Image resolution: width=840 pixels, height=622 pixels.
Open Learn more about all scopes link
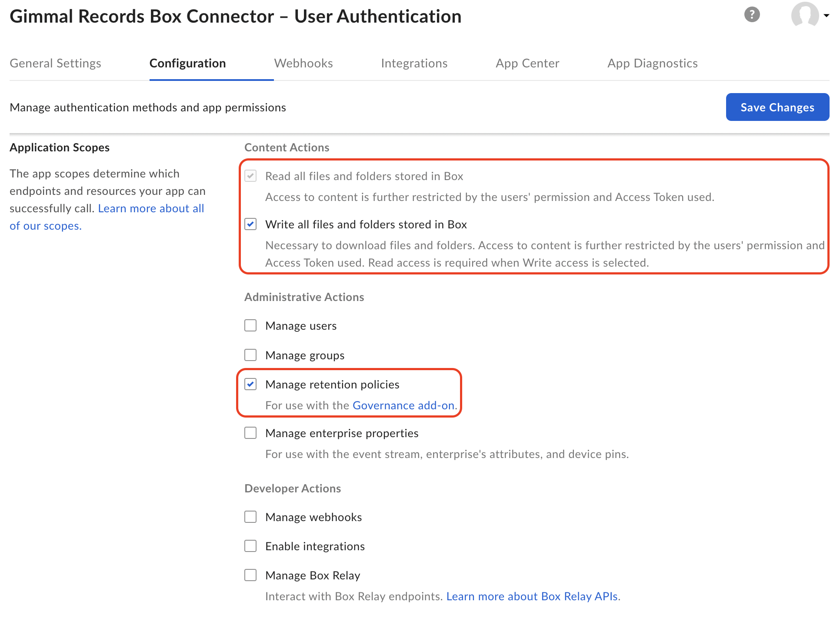tap(151, 209)
